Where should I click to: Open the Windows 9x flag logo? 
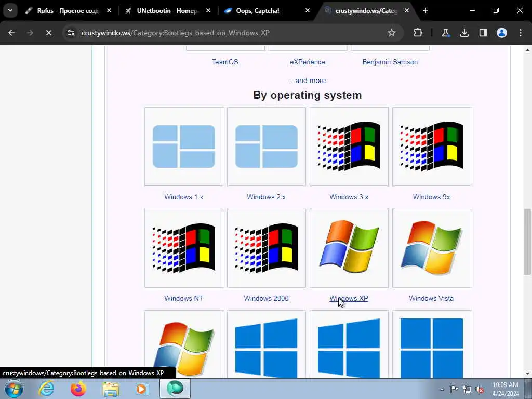pos(432,147)
